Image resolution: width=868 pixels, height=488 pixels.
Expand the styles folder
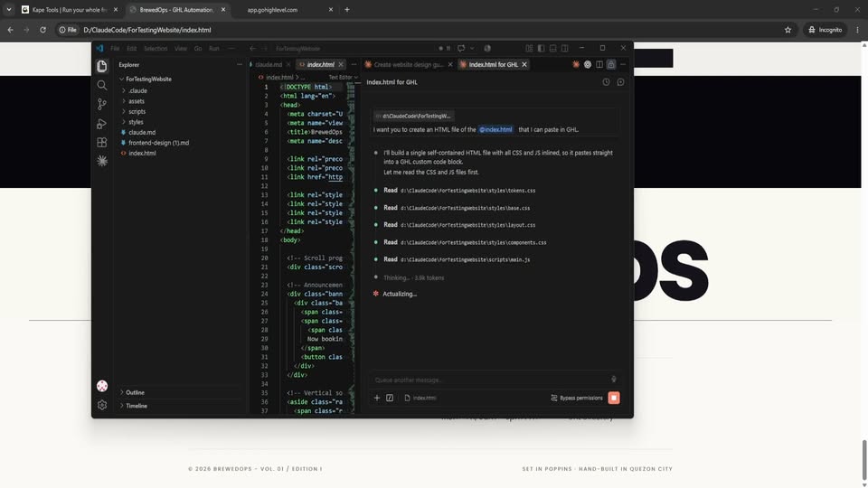click(137, 122)
